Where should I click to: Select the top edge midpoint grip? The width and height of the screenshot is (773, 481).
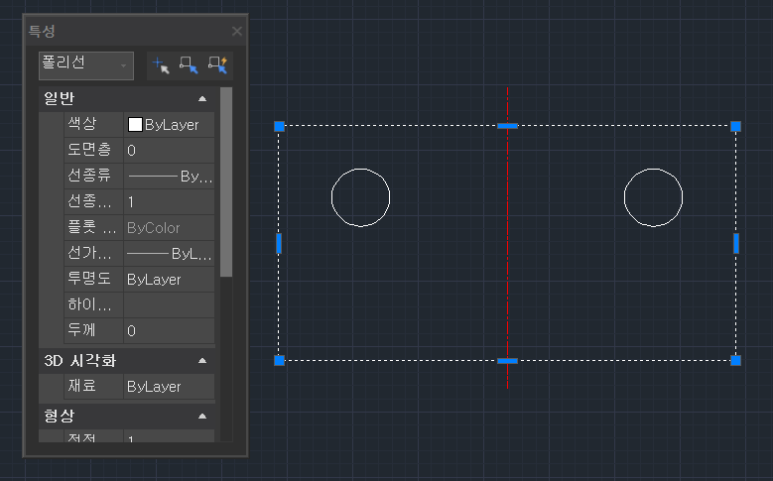pos(508,126)
